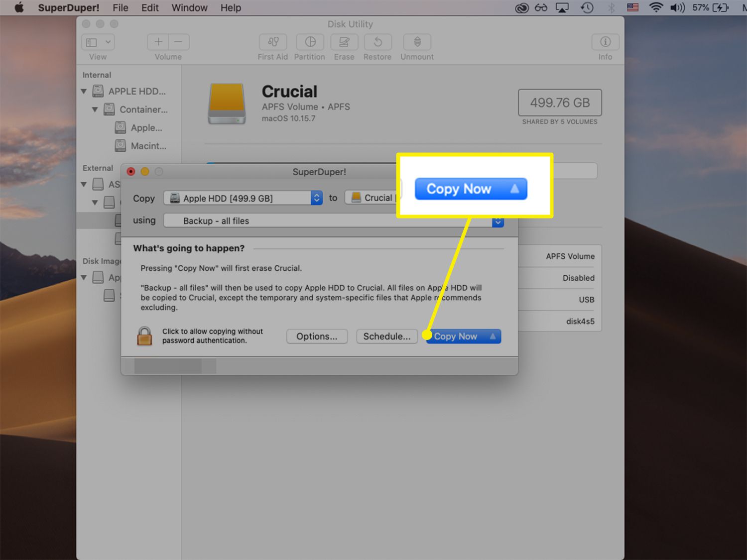Click the Copy Now button in the dialog
This screenshot has width=747, height=560.
[464, 336]
